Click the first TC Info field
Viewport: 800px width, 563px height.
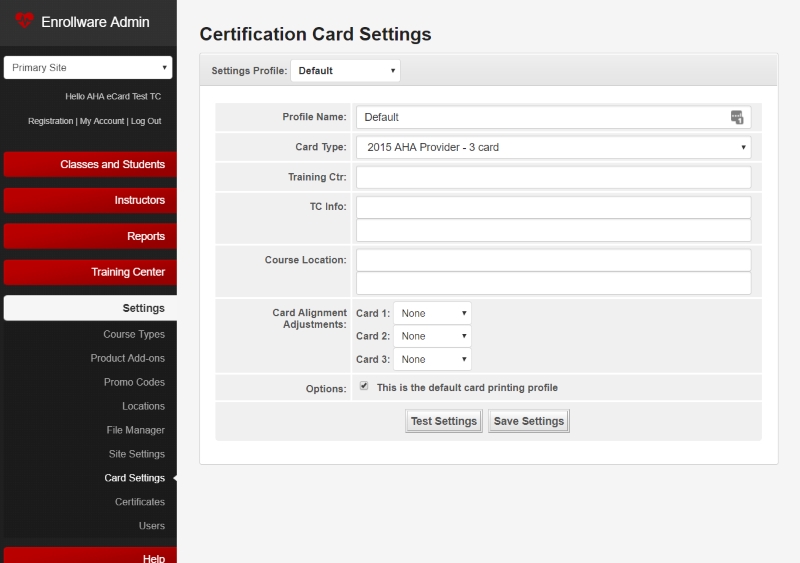coord(554,207)
